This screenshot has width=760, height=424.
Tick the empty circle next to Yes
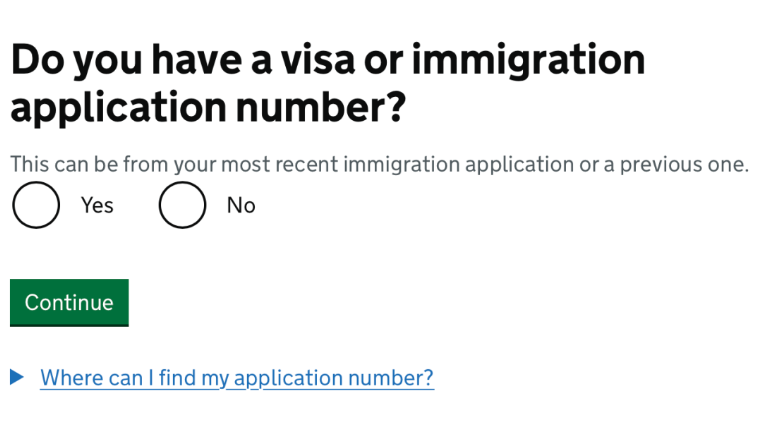click(36, 205)
